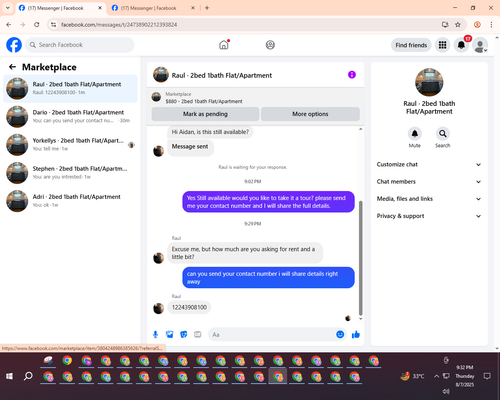Go back in Chrome browser history
500x400 pixels.
(9, 25)
